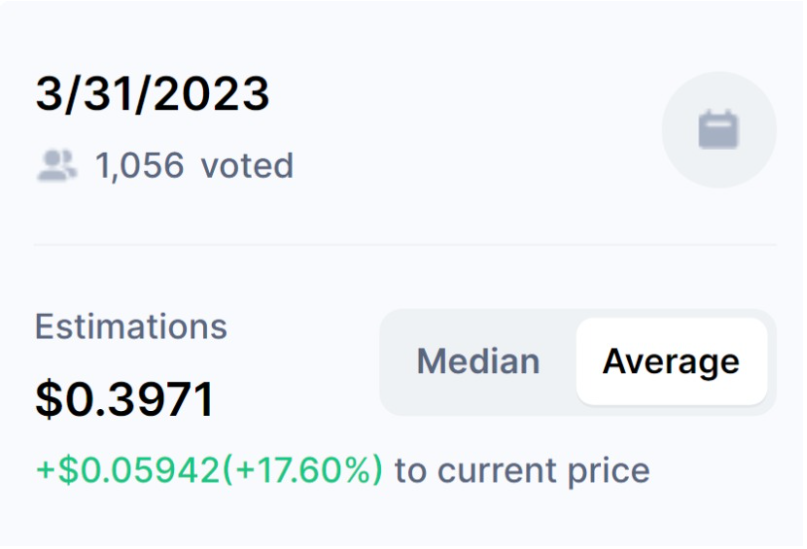Click the 3/31/2023 date heading
The height and width of the screenshot is (549, 807).
click(x=152, y=95)
